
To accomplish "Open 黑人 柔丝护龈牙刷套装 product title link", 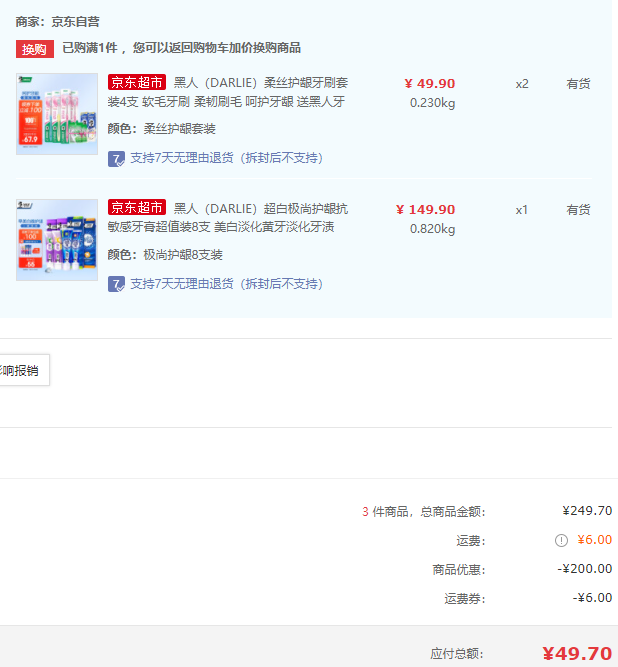I will tap(228, 92).
